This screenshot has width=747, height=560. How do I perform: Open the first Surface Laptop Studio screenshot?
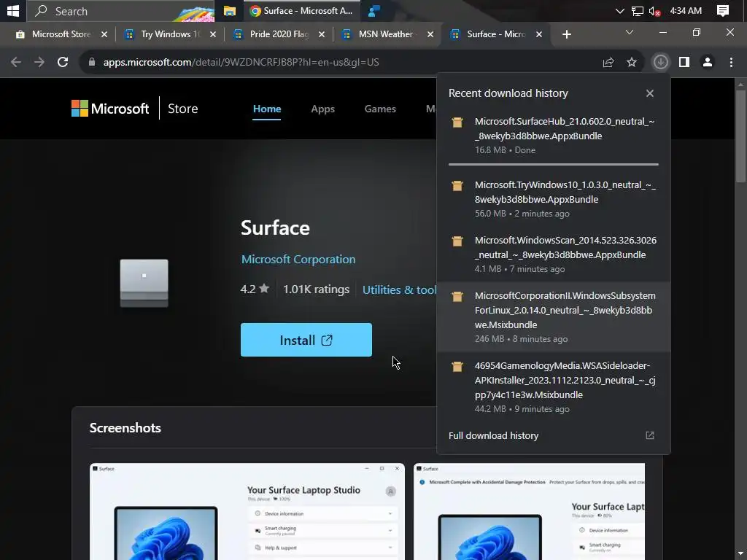point(247,511)
